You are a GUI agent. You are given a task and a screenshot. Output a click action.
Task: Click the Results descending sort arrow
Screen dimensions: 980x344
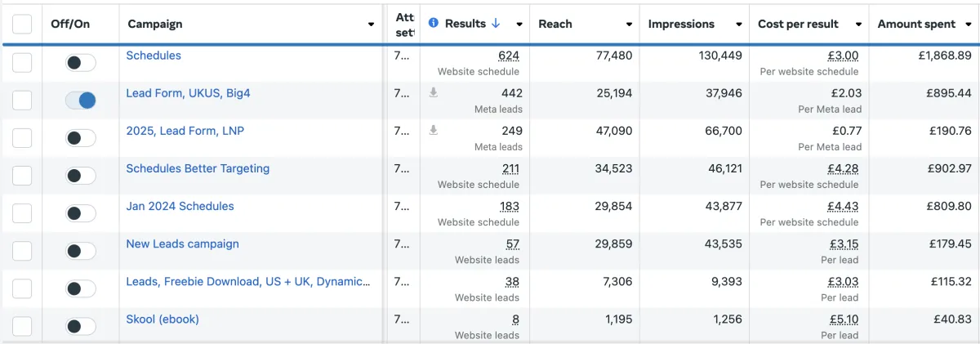point(495,24)
